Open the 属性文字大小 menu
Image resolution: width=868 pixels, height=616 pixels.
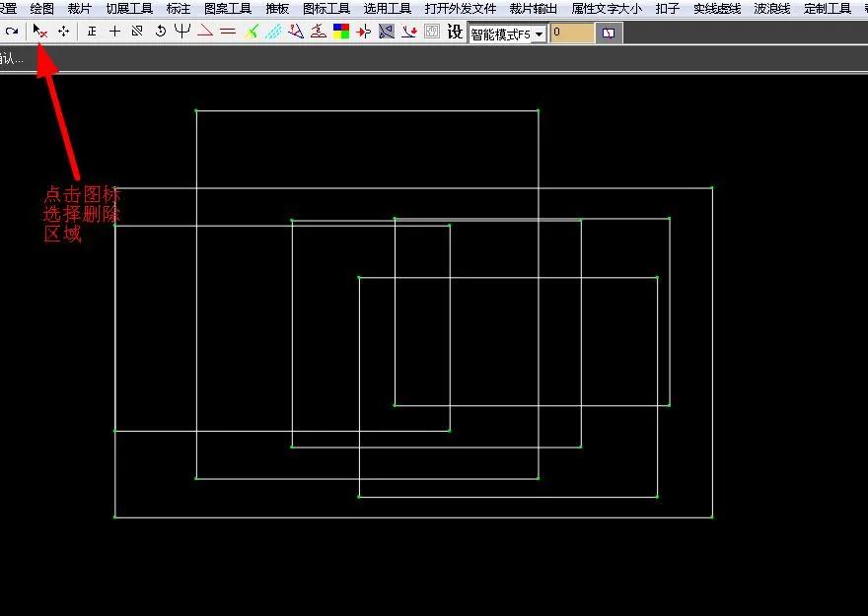pos(607,8)
